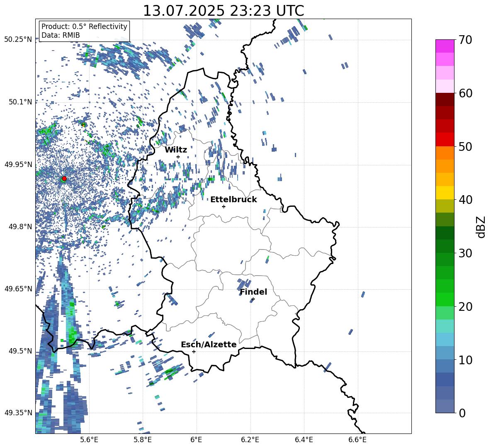Click the Findel city label
Screen dimensions: 491x448
click(253, 292)
